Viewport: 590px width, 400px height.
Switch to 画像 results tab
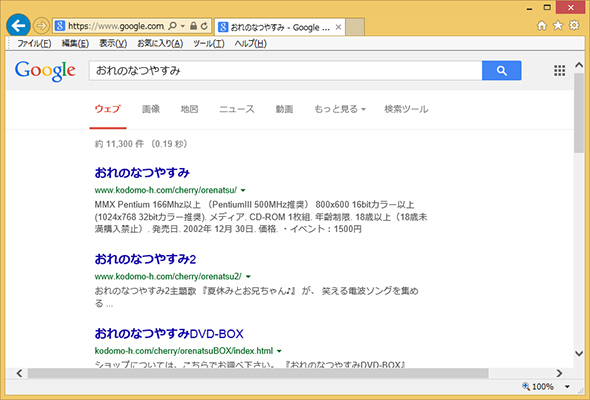(x=151, y=109)
